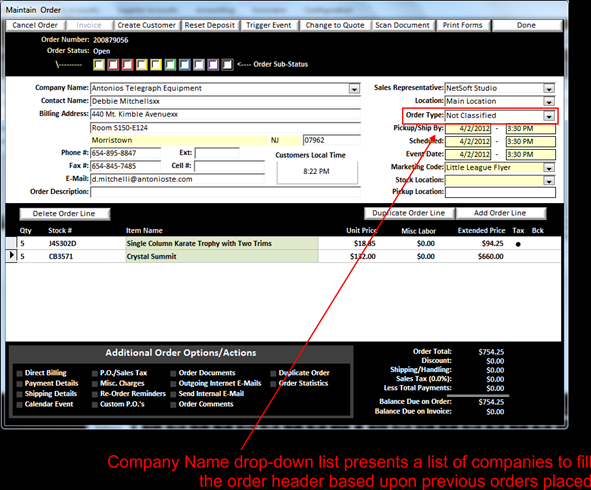Click into the Contact Name field
Viewport: 591px width, 490px height.
[x=225, y=101]
